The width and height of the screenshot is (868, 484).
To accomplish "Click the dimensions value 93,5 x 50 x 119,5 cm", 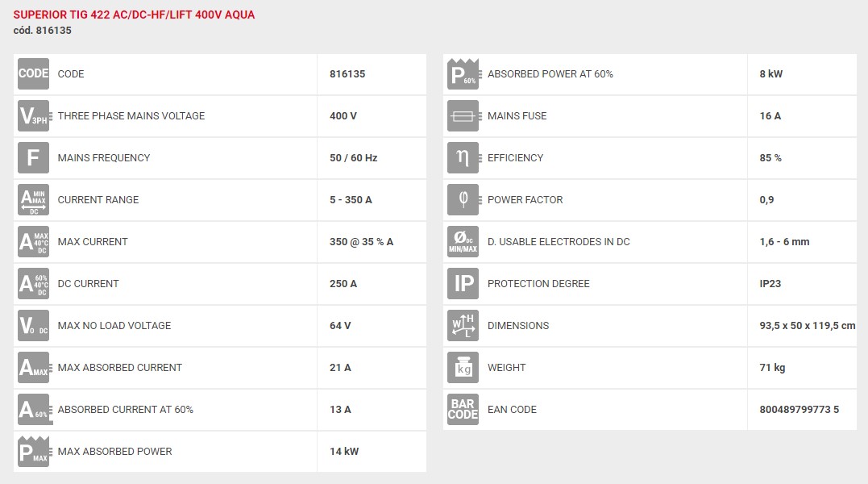I will coord(807,326).
